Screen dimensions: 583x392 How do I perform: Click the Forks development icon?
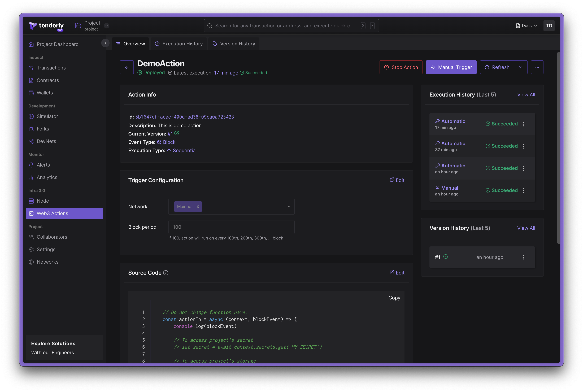[32, 129]
